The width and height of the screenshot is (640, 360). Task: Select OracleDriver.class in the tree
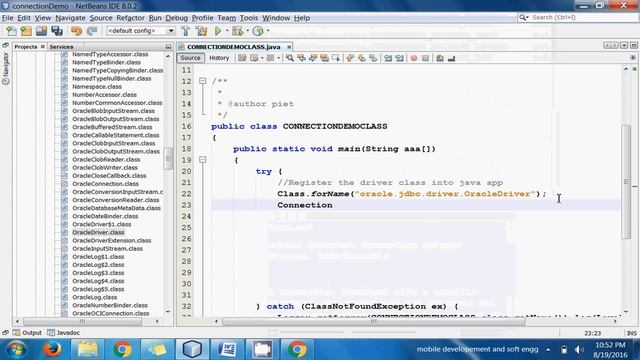(x=98, y=232)
